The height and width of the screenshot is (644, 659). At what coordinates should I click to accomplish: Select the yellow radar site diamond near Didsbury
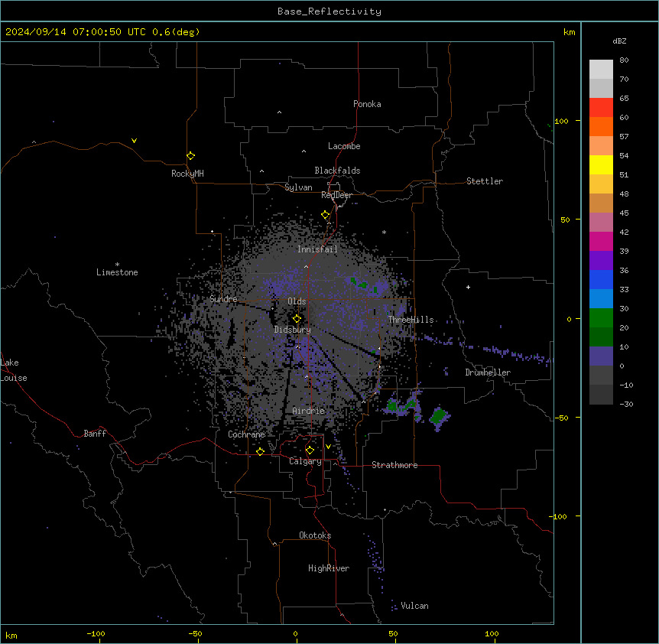297,319
